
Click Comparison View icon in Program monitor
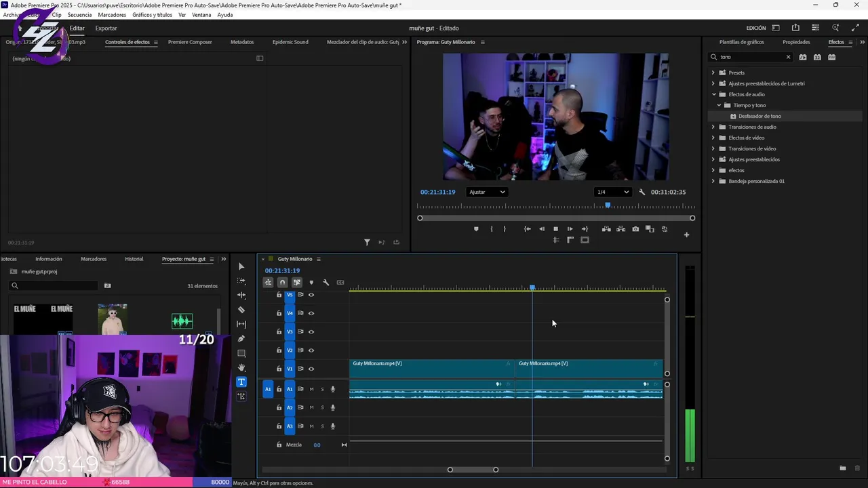(650, 229)
